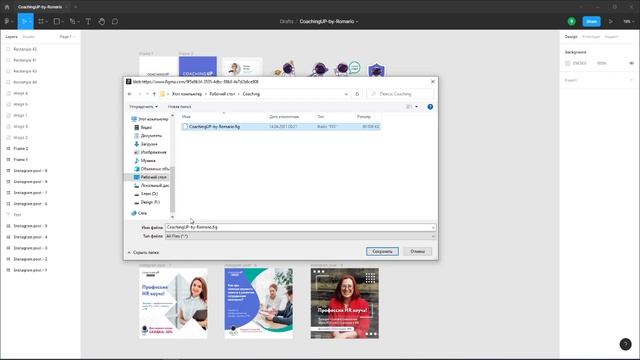Select Frame 2 layer in layers panel
The image size is (640, 360).
(x=20, y=149)
